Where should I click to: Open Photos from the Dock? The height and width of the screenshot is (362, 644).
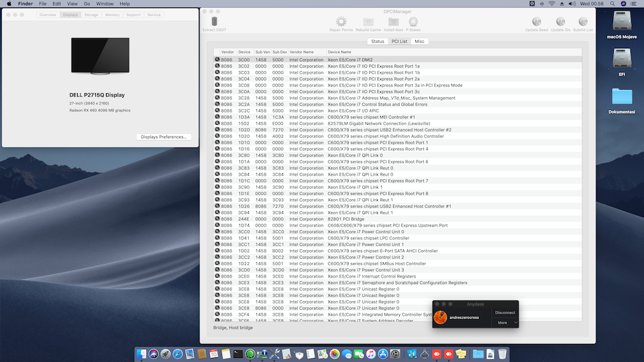tap(335, 354)
